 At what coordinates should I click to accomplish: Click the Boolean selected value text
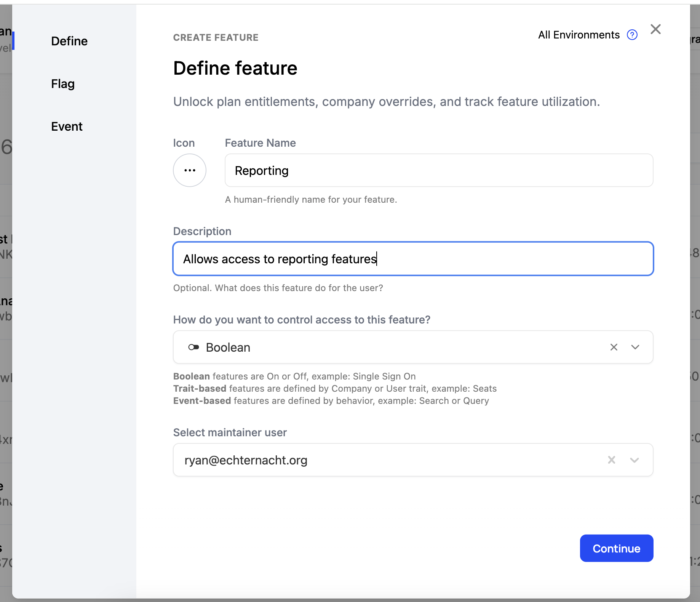coord(228,347)
